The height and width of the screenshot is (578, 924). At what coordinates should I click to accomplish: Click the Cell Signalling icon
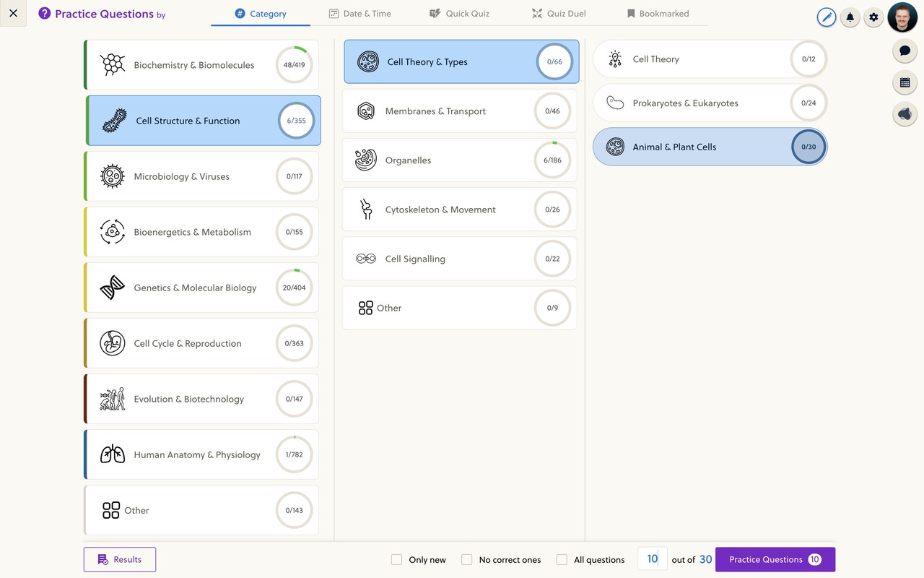pyautogui.click(x=366, y=259)
